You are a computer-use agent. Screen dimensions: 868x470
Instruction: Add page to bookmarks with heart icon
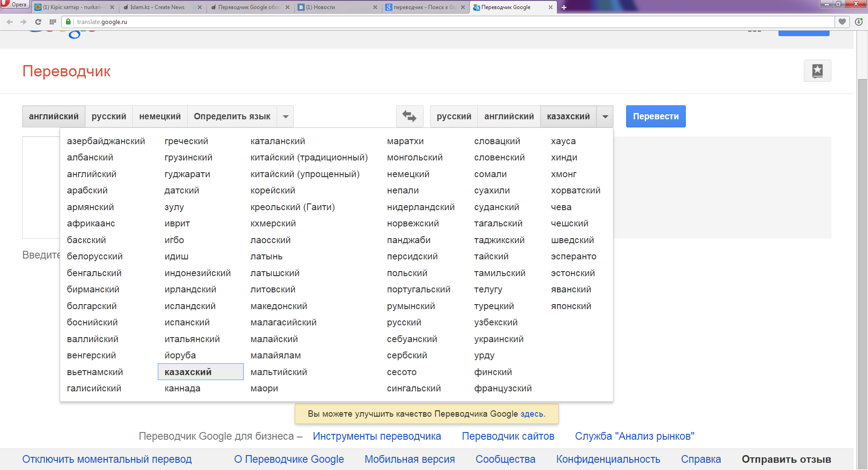(x=842, y=22)
